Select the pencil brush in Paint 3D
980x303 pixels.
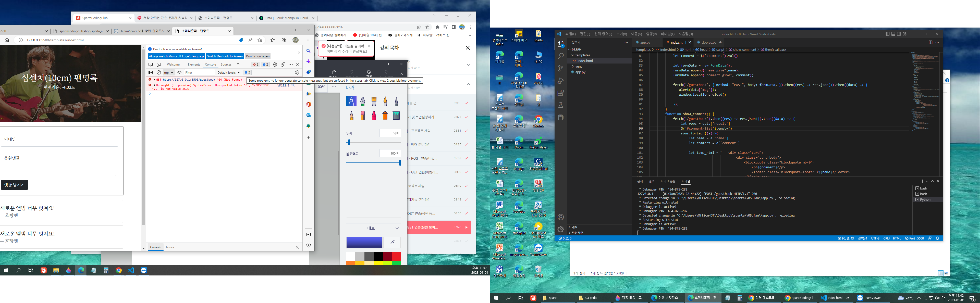click(x=351, y=115)
